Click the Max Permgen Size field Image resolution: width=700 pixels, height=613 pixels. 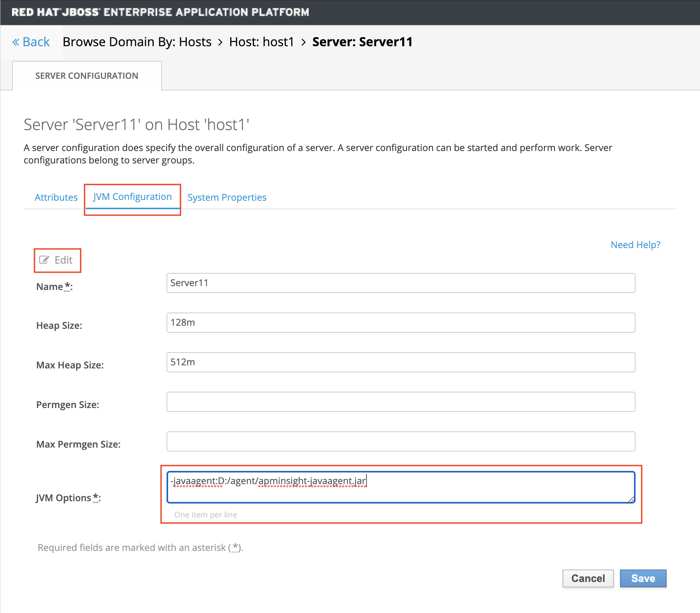[x=401, y=441]
